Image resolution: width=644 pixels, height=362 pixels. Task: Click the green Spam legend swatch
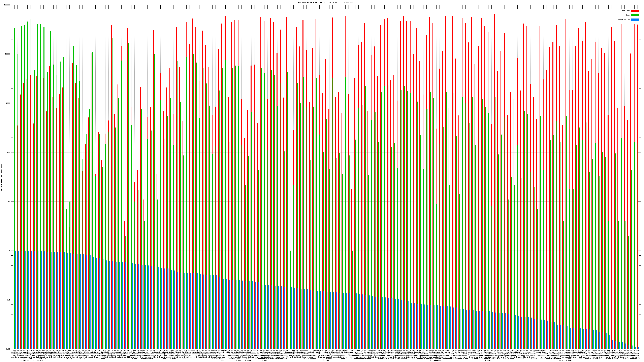635,15
